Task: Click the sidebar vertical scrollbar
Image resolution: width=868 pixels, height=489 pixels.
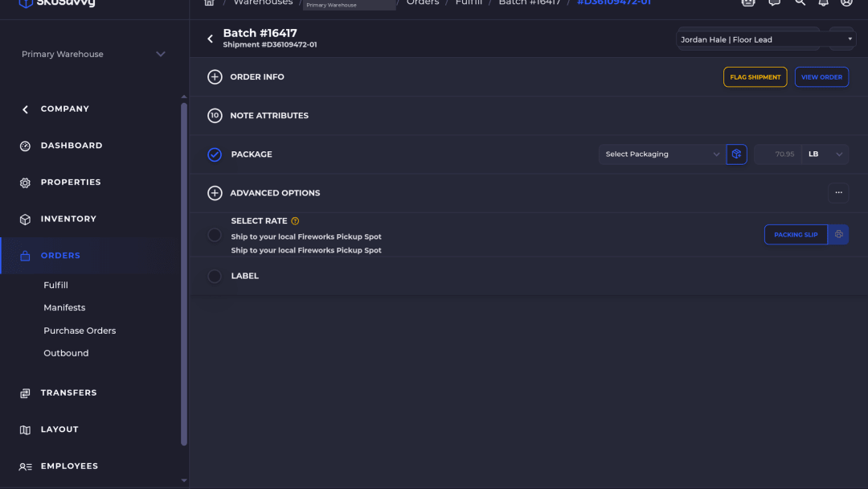Action: pyautogui.click(x=184, y=274)
